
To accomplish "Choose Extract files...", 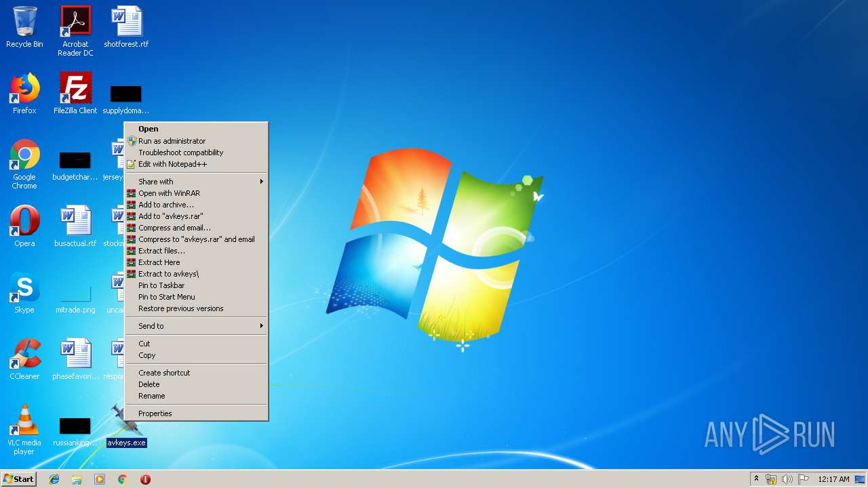I will tap(196, 251).
